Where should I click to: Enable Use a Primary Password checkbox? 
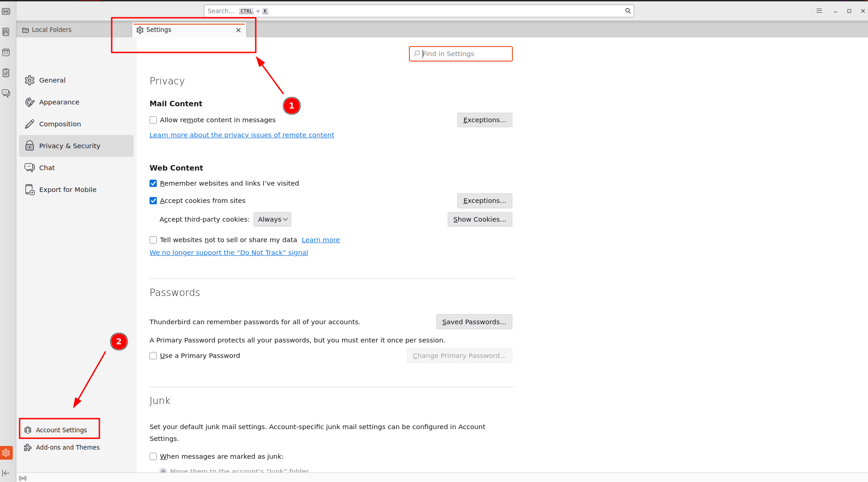[153, 356]
